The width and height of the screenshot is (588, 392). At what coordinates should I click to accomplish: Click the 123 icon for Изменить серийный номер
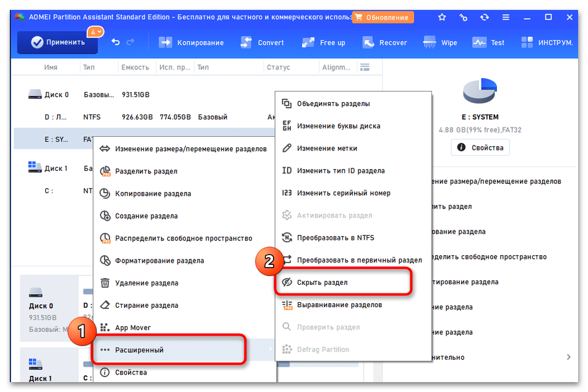pos(287,193)
